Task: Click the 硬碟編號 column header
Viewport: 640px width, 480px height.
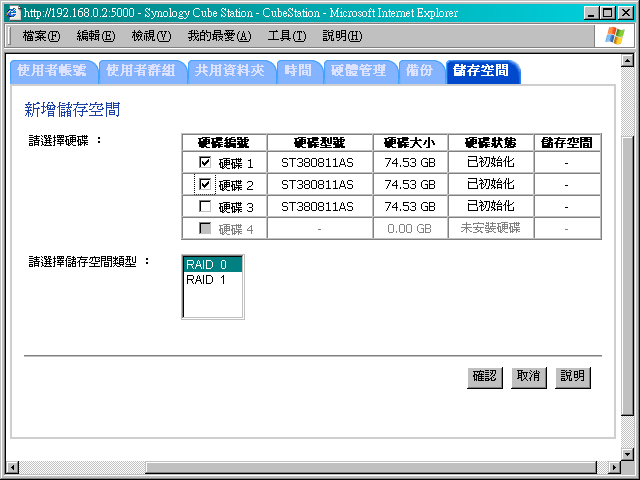Action: pyautogui.click(x=224, y=143)
